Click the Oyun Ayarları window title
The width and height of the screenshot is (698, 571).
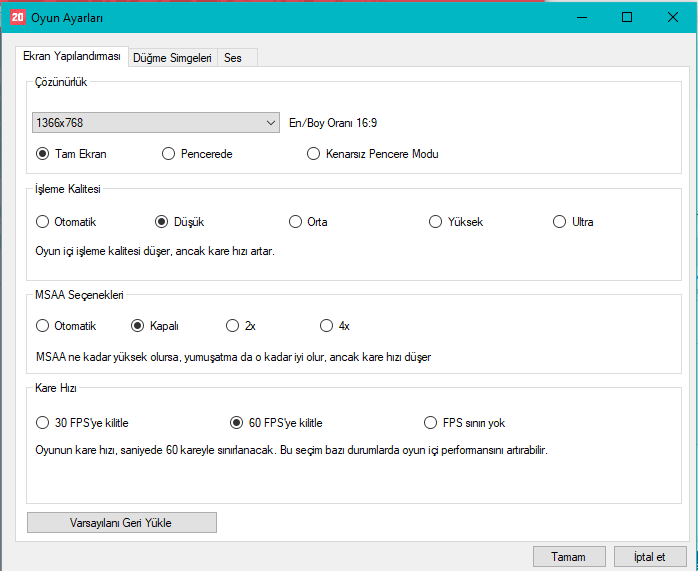tap(67, 18)
